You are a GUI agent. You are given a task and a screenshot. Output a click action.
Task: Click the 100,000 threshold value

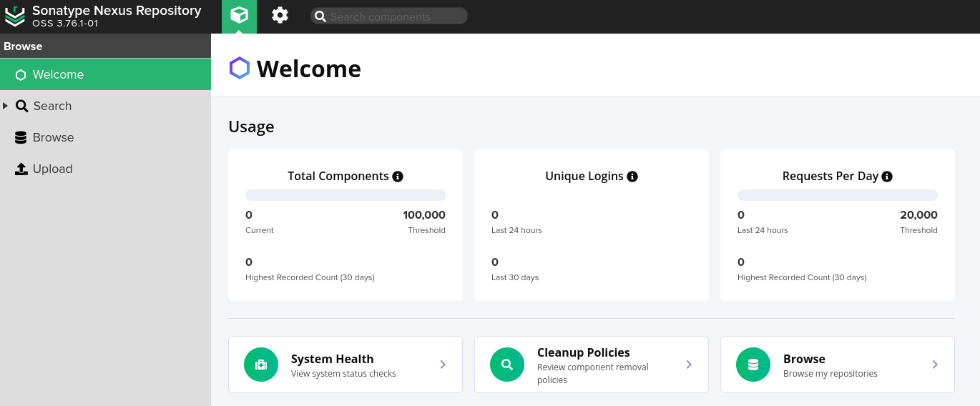(x=424, y=215)
